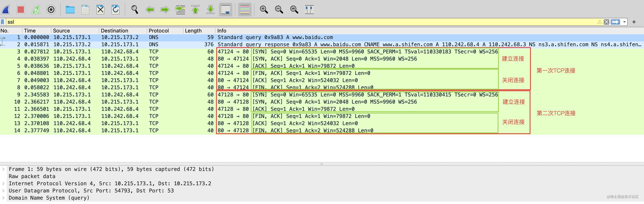
Task: Open a capture file folder icon
Action: (70, 10)
